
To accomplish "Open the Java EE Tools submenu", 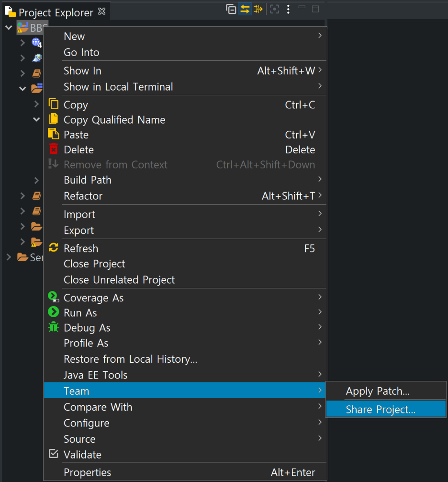I will point(185,375).
